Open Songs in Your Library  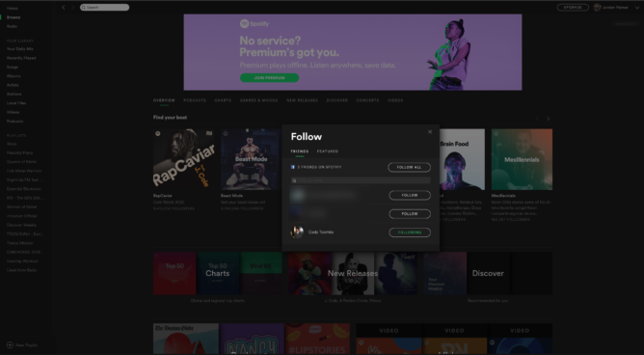point(13,67)
